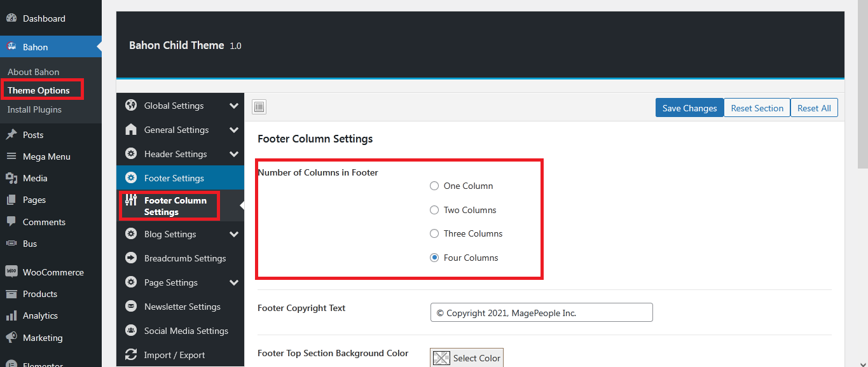Click the expand all sections icon
This screenshot has height=367, width=868.
[259, 107]
